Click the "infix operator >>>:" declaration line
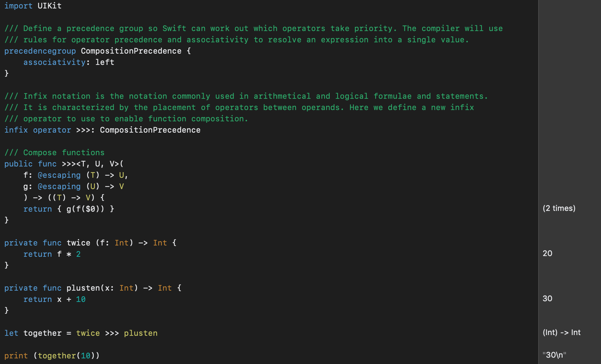This screenshot has width=601, height=364. pos(102,130)
